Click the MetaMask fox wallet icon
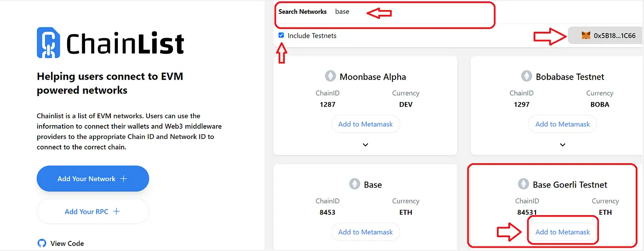The image size is (644, 251). (x=586, y=35)
